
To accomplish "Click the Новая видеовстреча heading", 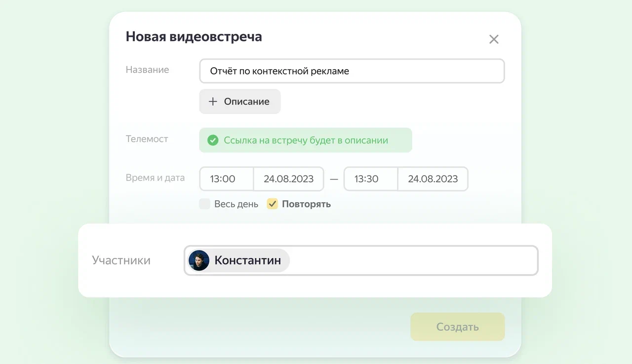I will (194, 36).
